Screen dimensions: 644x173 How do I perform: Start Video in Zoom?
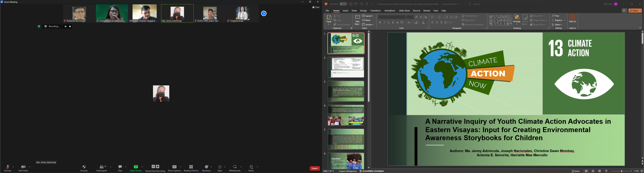point(23,168)
